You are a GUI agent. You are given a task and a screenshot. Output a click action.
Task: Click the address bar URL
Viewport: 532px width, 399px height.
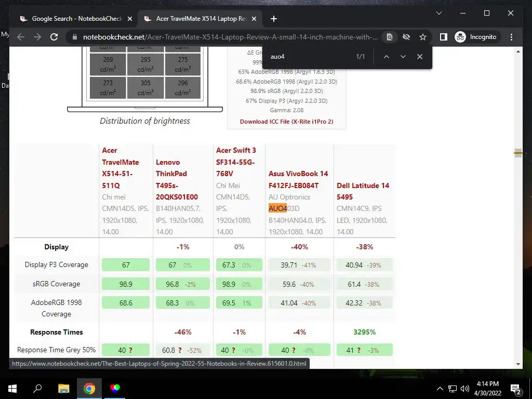[x=230, y=37]
